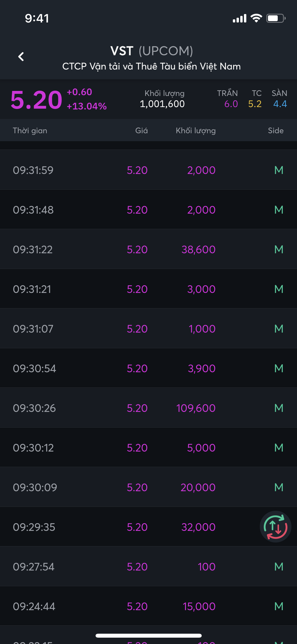Screen dimensions: 297x644
Task: Tap the M side marker at 09:30:26
Action: tap(279, 408)
